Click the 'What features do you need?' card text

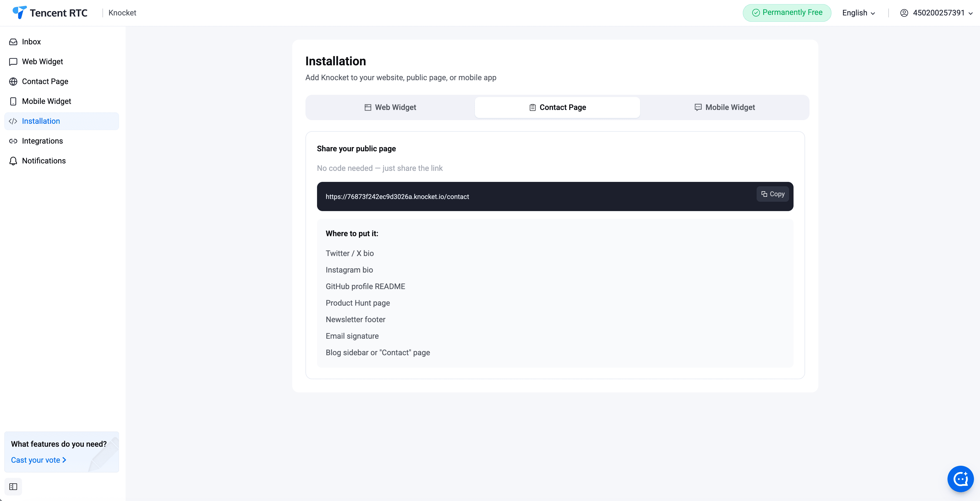coord(59,444)
